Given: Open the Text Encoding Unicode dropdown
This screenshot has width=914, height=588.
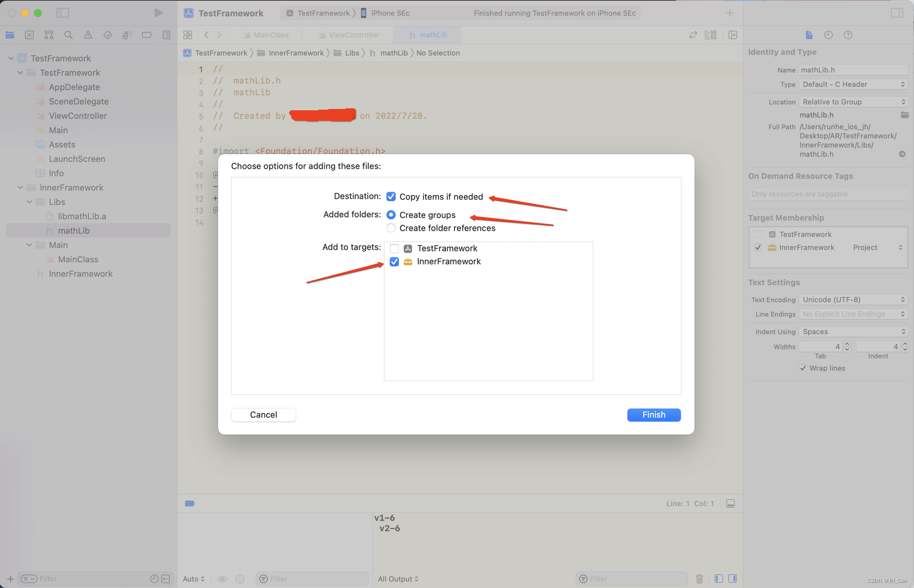Looking at the screenshot, I should pyautogui.click(x=853, y=300).
